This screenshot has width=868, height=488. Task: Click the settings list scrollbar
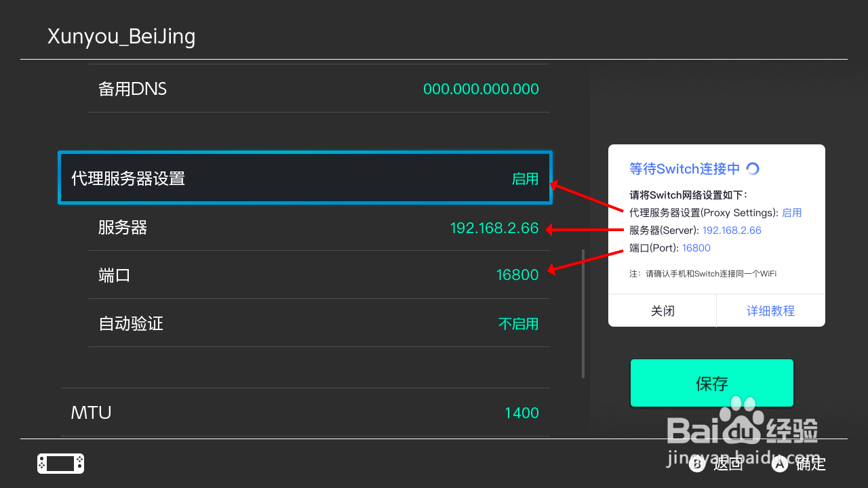[x=583, y=314]
